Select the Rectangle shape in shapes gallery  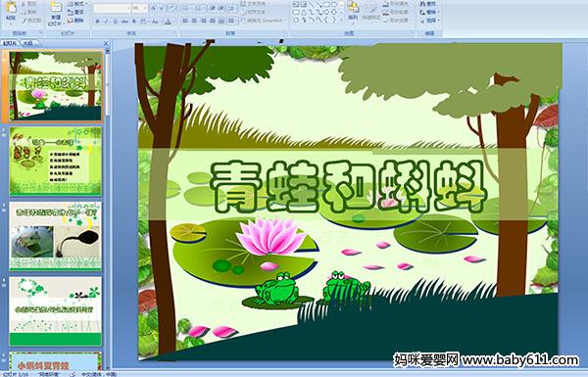click(326, 4)
